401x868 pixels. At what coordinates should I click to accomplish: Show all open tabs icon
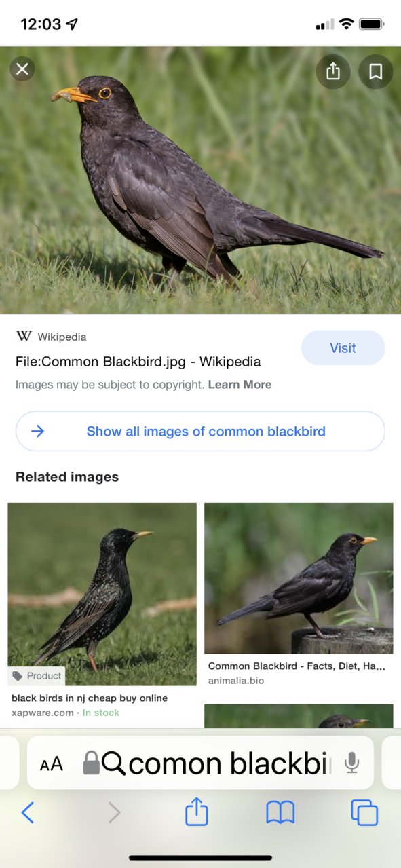coord(364,812)
